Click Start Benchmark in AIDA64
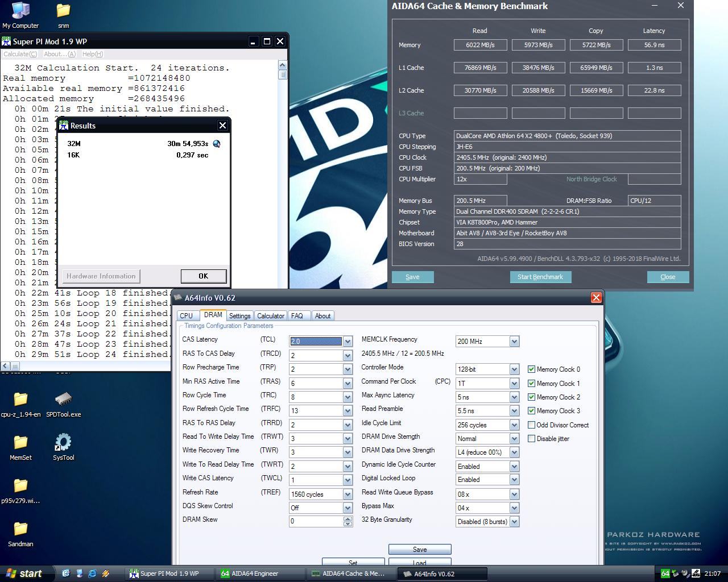The image size is (728, 582). pos(540,277)
